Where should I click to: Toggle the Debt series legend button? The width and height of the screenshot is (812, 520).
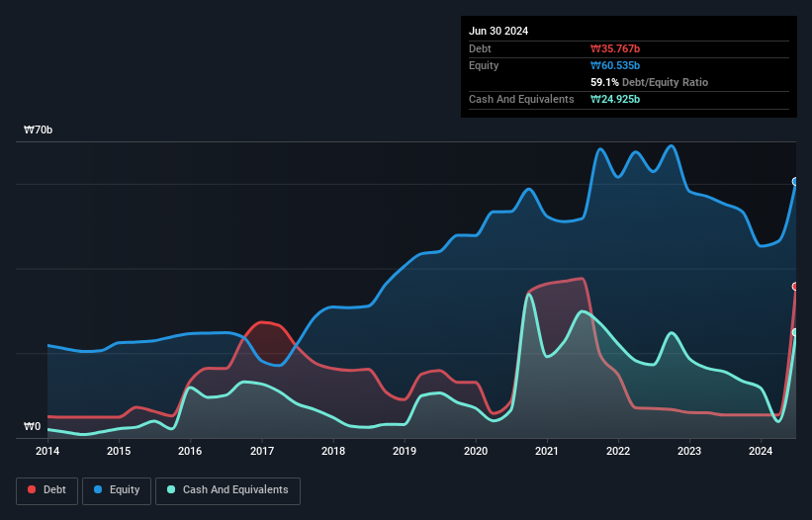pyautogui.click(x=47, y=490)
